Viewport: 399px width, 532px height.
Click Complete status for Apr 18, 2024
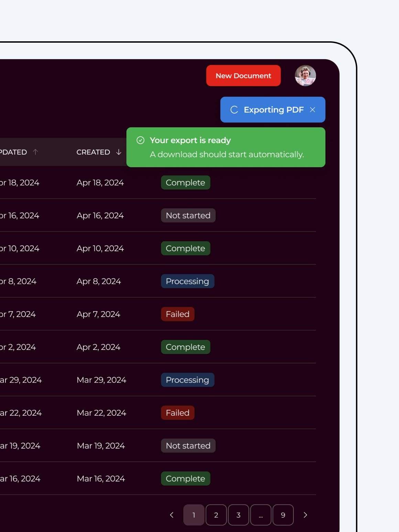185,183
